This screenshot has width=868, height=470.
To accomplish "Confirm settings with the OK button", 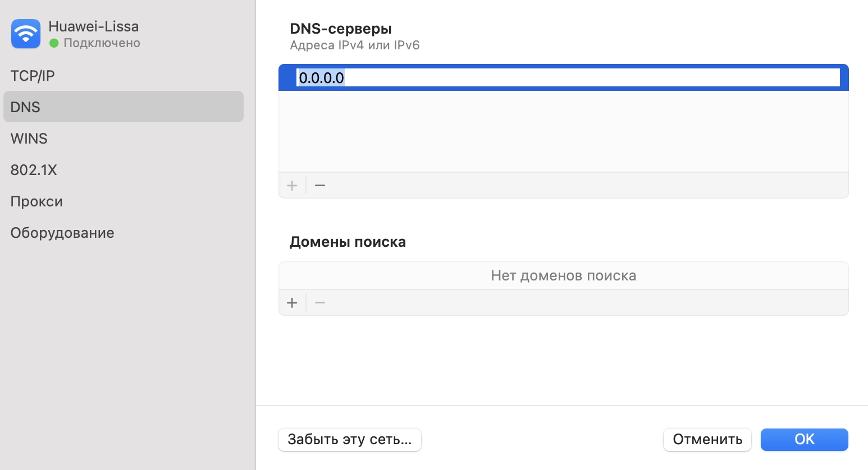I will (804, 440).
